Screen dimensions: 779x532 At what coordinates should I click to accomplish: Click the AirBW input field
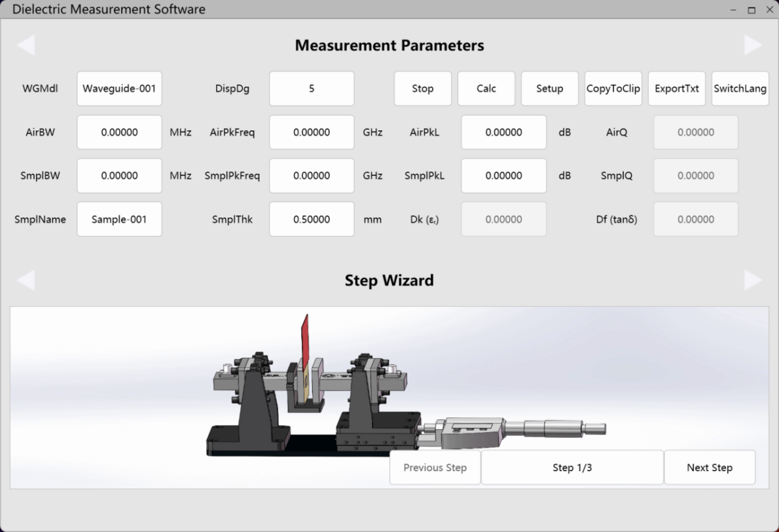[119, 132]
